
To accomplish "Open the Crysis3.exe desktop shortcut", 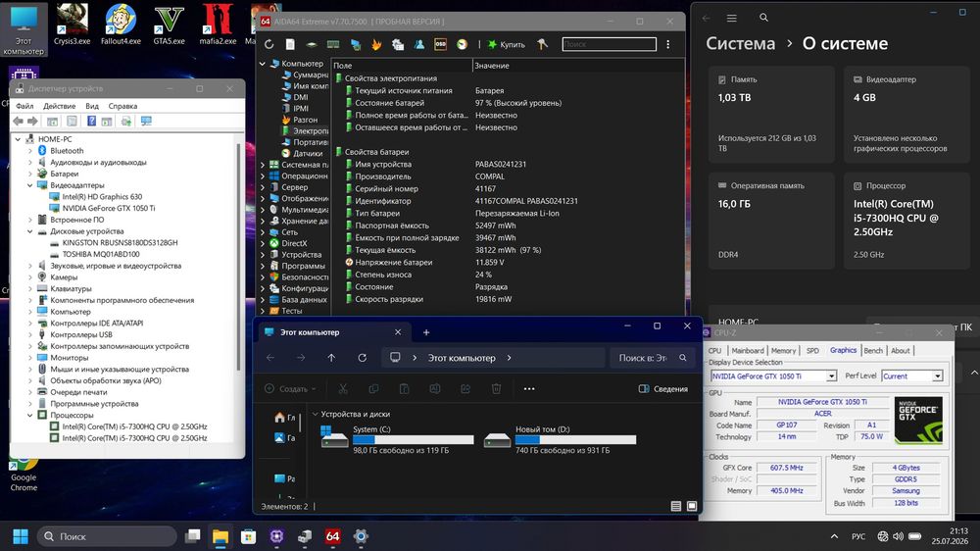I will pyautogui.click(x=72, y=25).
